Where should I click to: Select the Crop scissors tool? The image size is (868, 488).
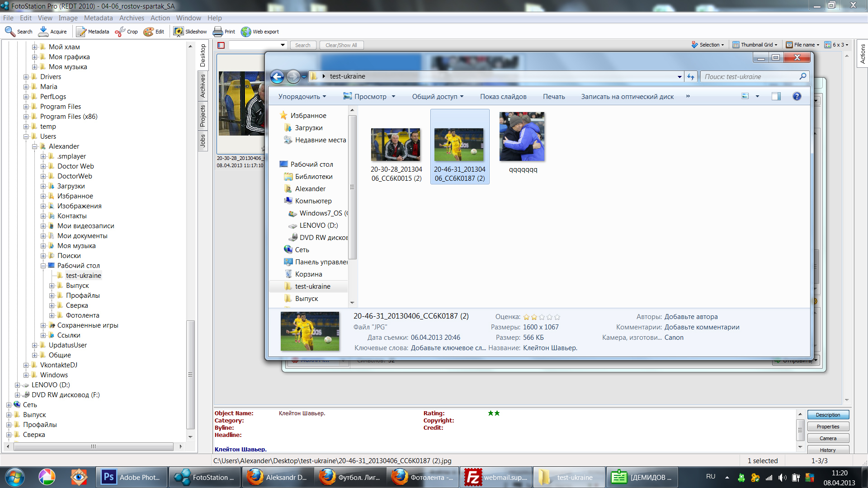[120, 31]
